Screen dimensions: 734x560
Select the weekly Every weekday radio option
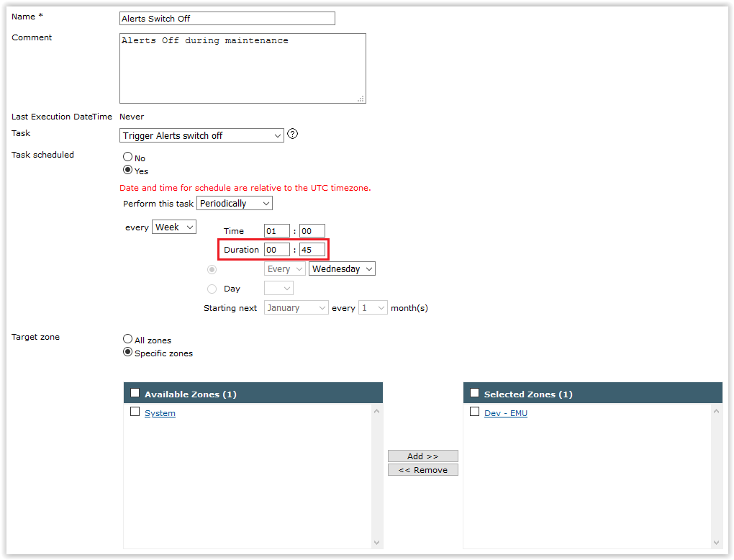point(212,270)
